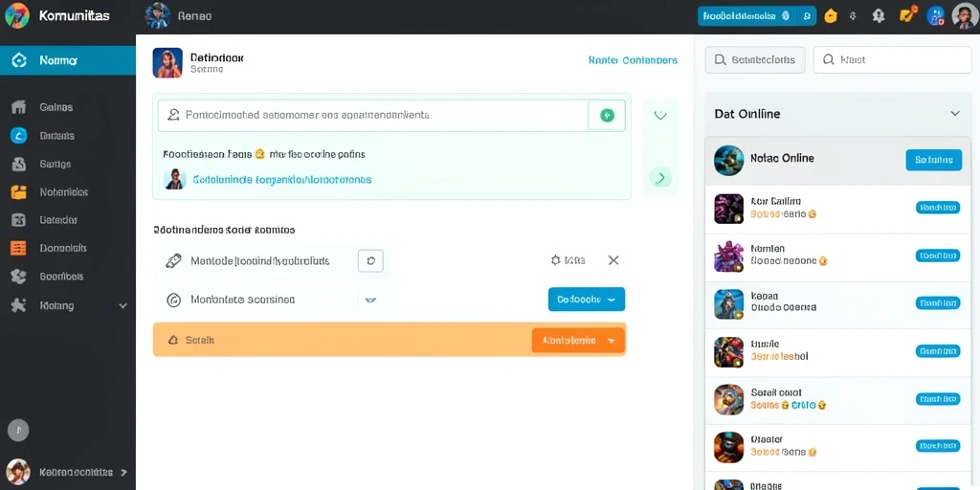Expand the bottom sidebar profile arrow
The image size is (980, 490).
[x=123, y=473]
